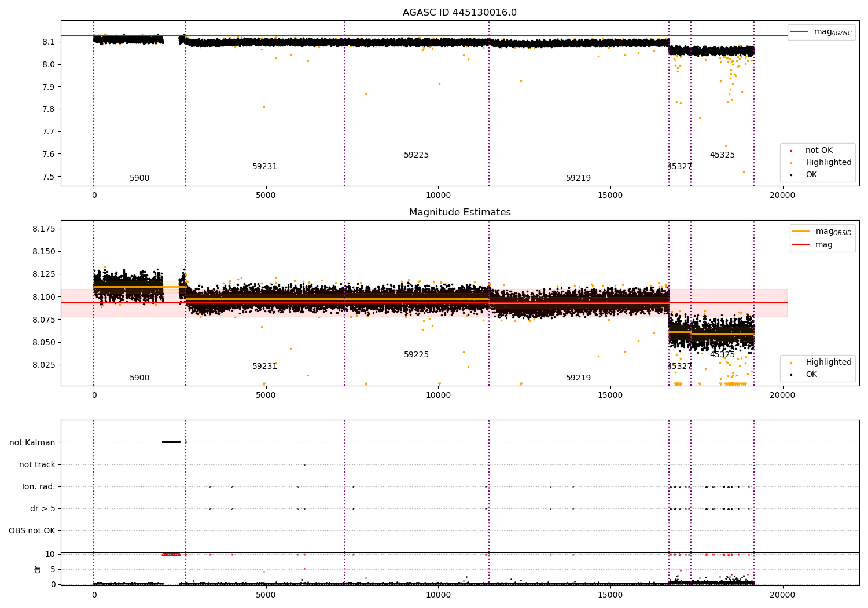
Task: Click dr axis tick '10' on bottom plot
Action: [x=50, y=554]
